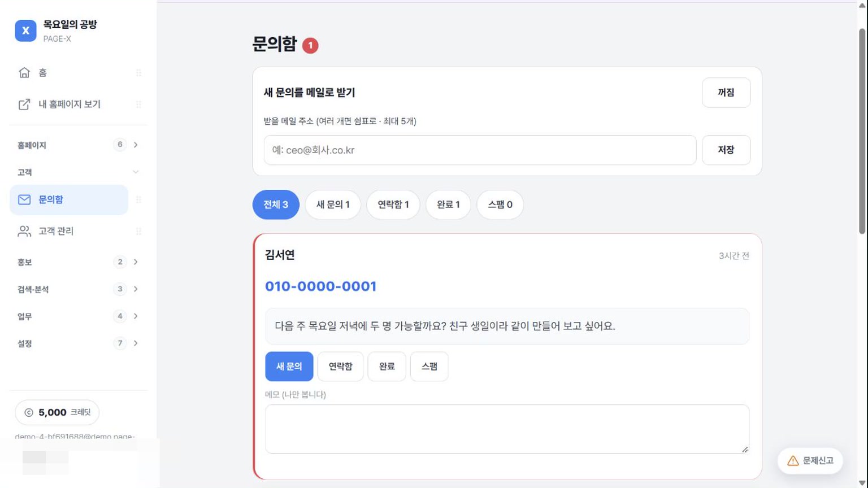Screen dimensions: 868x488
Task: Click the credit coin icon beside 5,000
Action: (x=29, y=413)
